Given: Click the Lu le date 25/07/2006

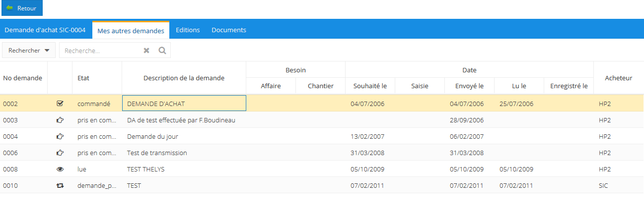Looking at the screenshot, I should coord(516,104).
